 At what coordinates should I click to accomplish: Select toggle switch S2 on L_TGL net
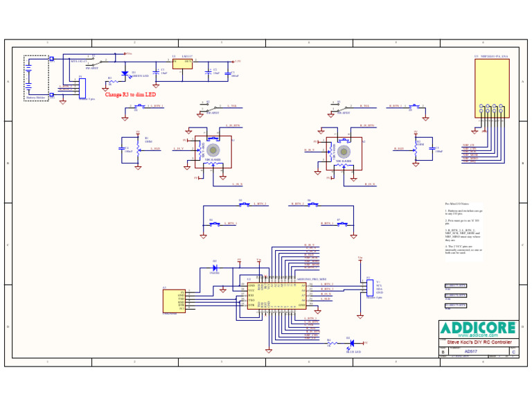[211, 107]
